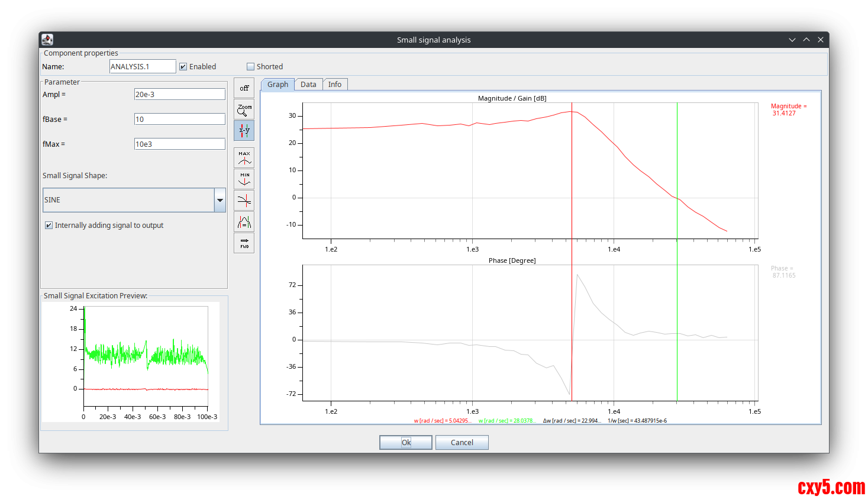Confirm with the Ok button
The height and width of the screenshot is (499, 868).
pos(406,443)
